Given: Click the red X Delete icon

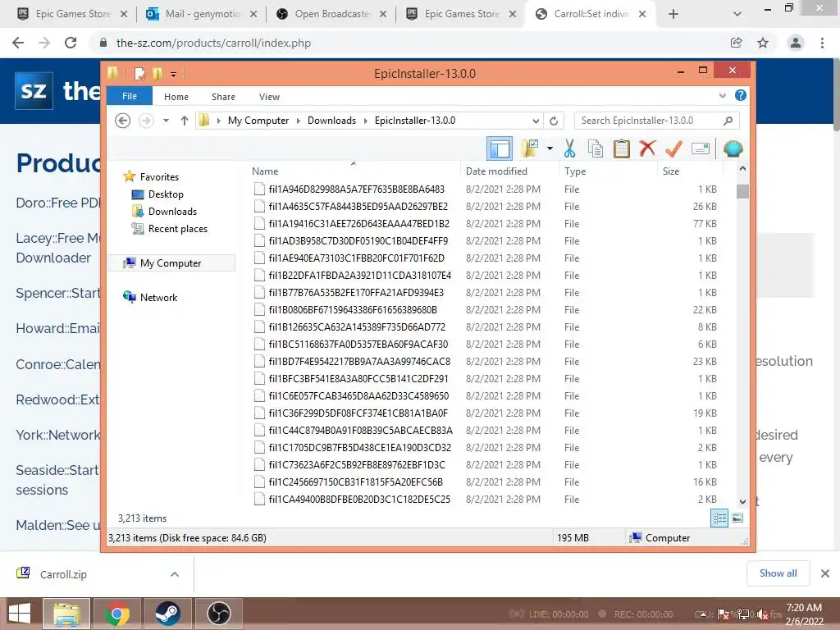Looking at the screenshot, I should coord(647,148).
